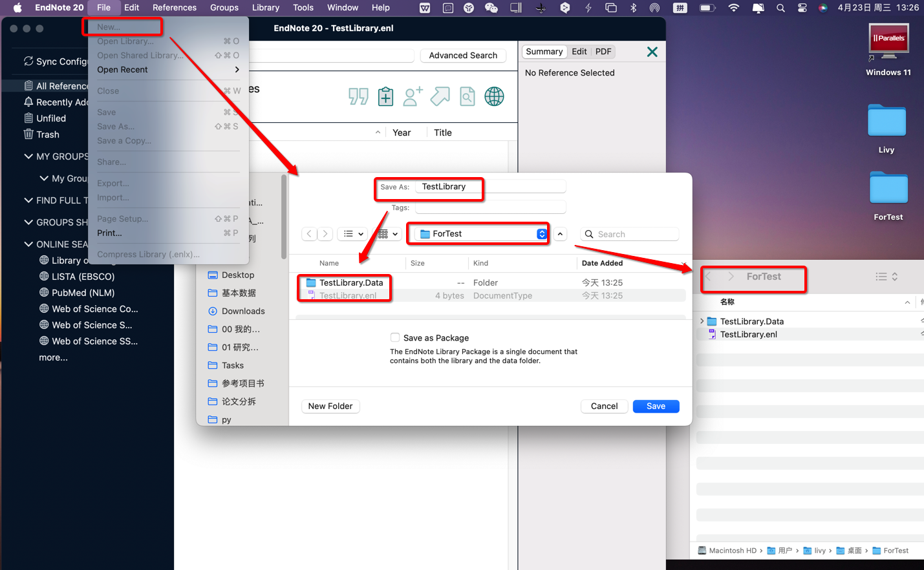
Task: Click the new reference clipboard plus icon
Action: point(385,96)
